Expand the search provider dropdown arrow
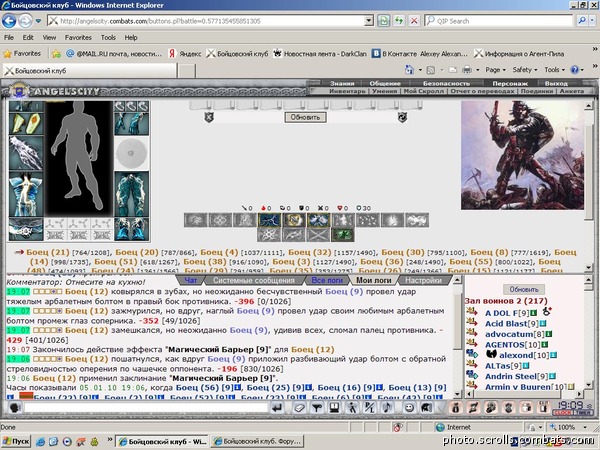The width and height of the screenshot is (600, 450). (x=593, y=21)
